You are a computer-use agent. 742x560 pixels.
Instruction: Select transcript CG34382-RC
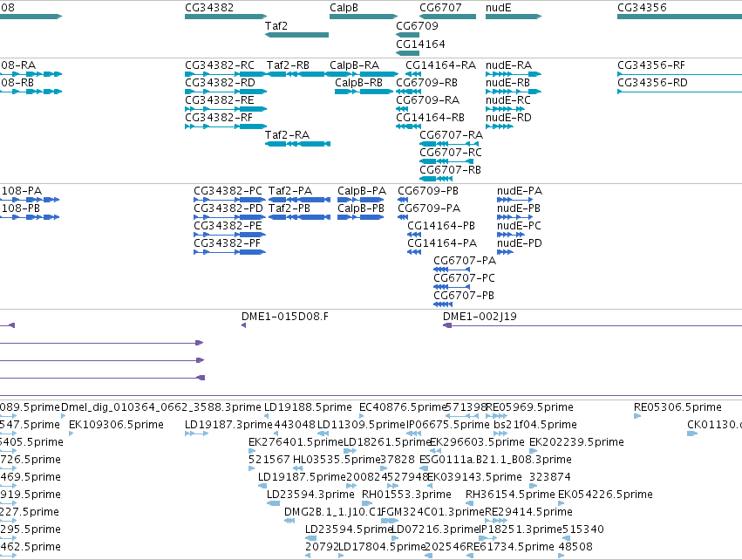pos(220,65)
